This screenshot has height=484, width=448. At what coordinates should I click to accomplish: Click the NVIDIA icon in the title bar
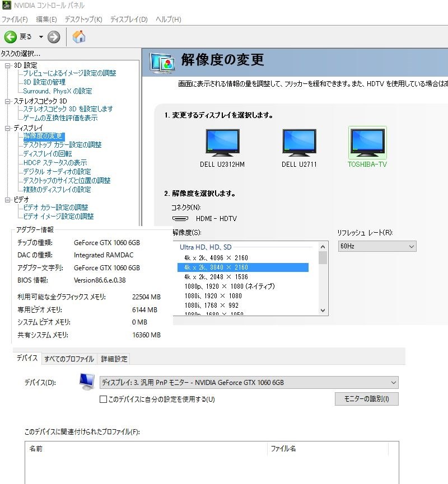pos(8,6)
